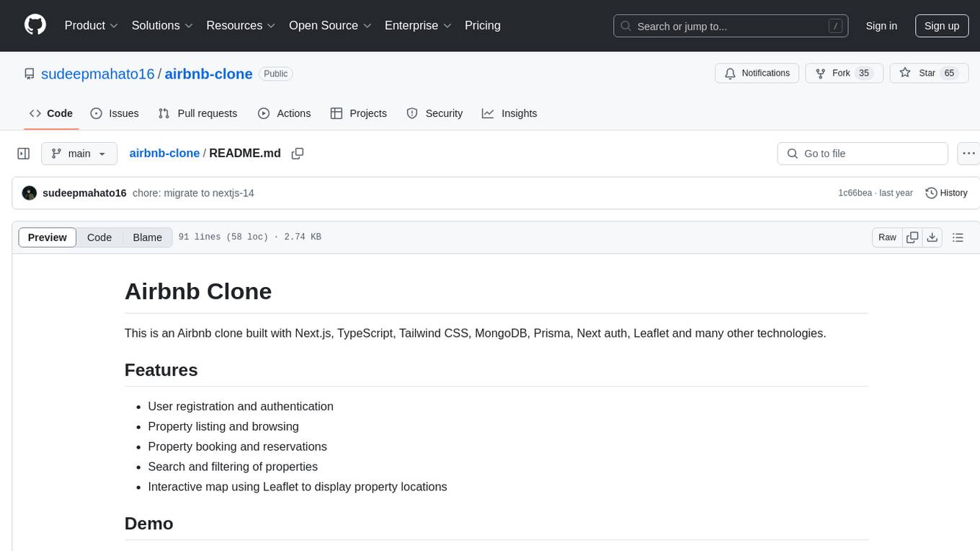Click the fork count 35
The height and width of the screenshot is (551, 980).
coord(864,74)
